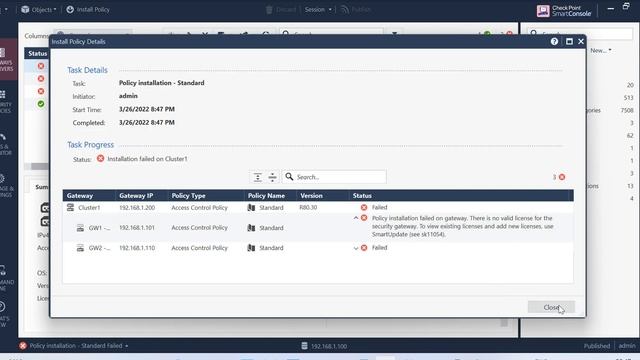Maximize the Install Policy Details dialog
The image size is (640, 360).
(x=569, y=42)
